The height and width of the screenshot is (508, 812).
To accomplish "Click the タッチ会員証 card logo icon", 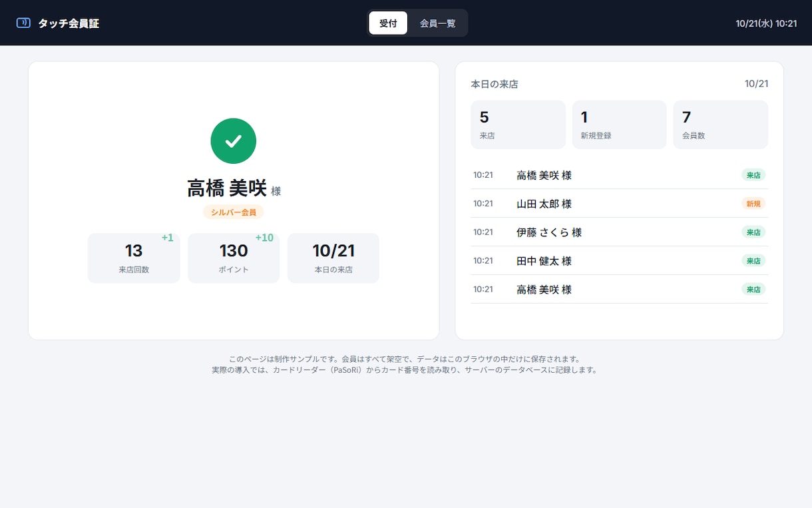I will 23,23.
